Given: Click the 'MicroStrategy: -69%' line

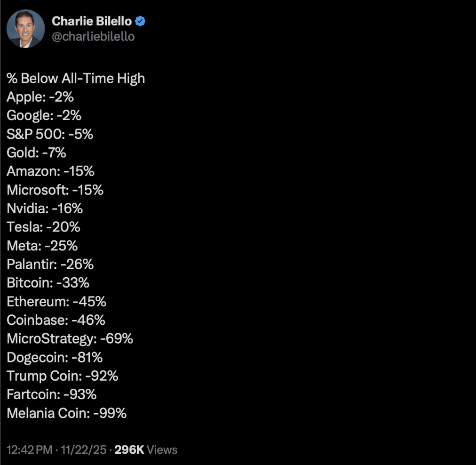Looking at the screenshot, I should (70, 338).
